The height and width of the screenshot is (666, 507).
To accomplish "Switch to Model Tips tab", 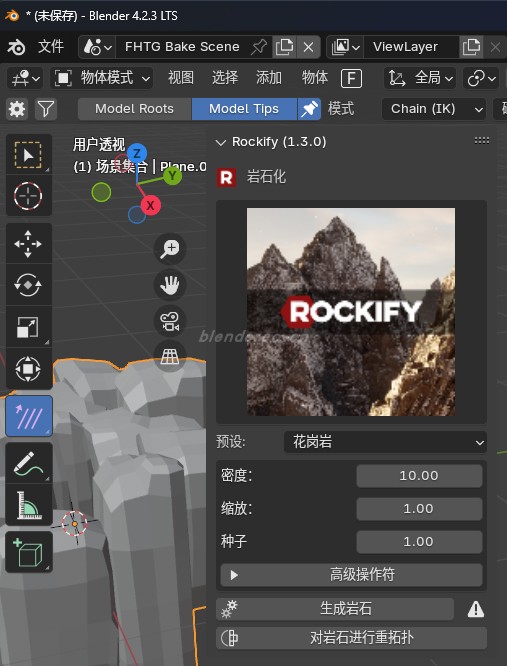I will [244, 109].
